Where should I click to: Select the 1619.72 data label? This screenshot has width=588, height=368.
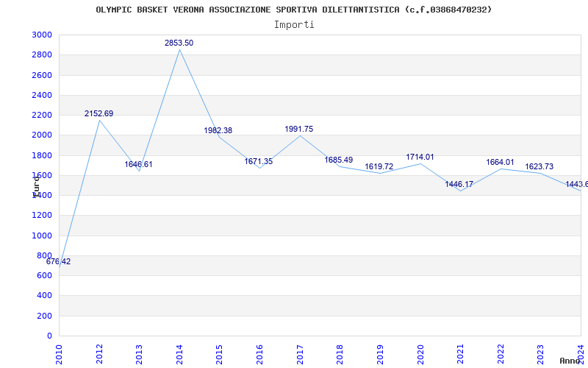point(379,167)
